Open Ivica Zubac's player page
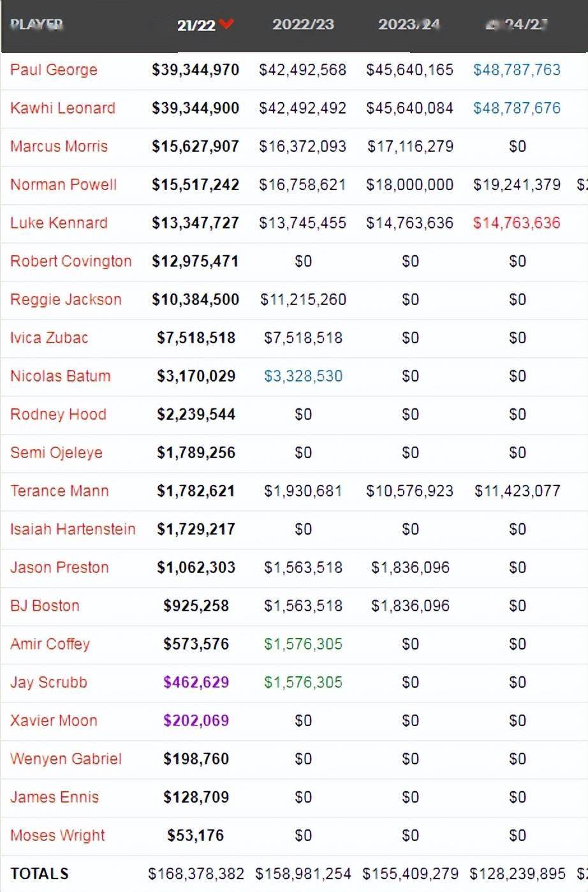The width and height of the screenshot is (588, 892). (x=49, y=338)
